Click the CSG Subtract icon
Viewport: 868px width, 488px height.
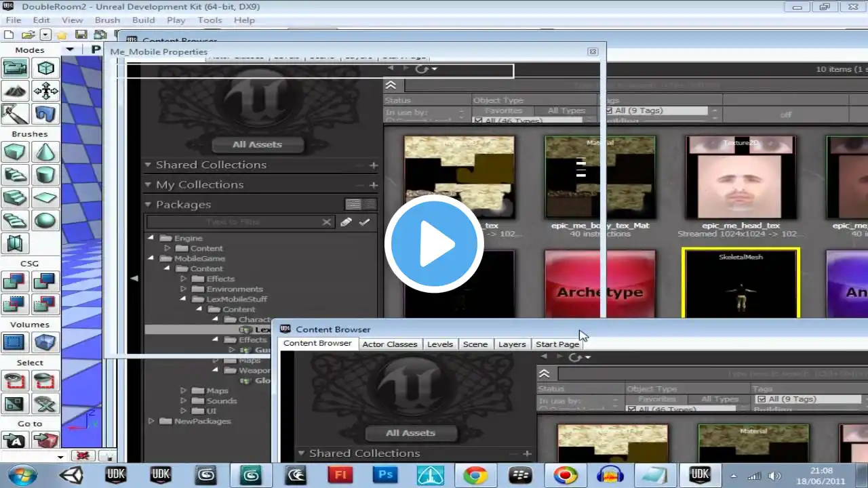coord(45,281)
